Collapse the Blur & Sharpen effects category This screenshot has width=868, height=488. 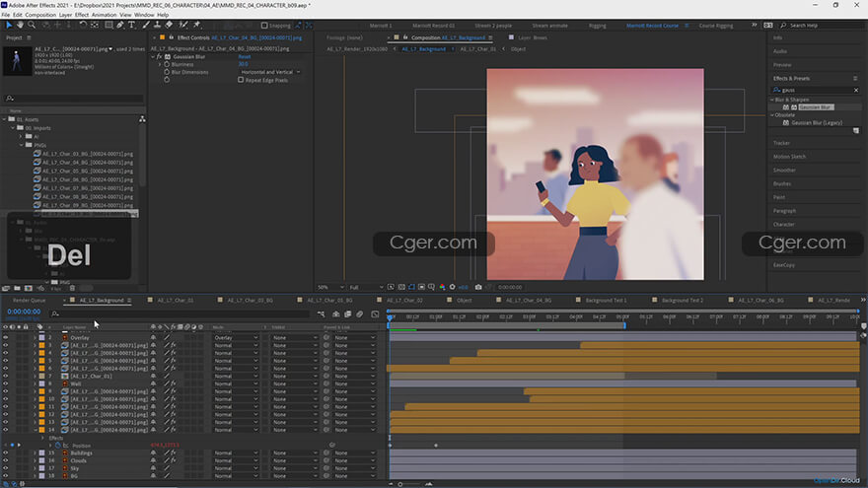coord(772,100)
